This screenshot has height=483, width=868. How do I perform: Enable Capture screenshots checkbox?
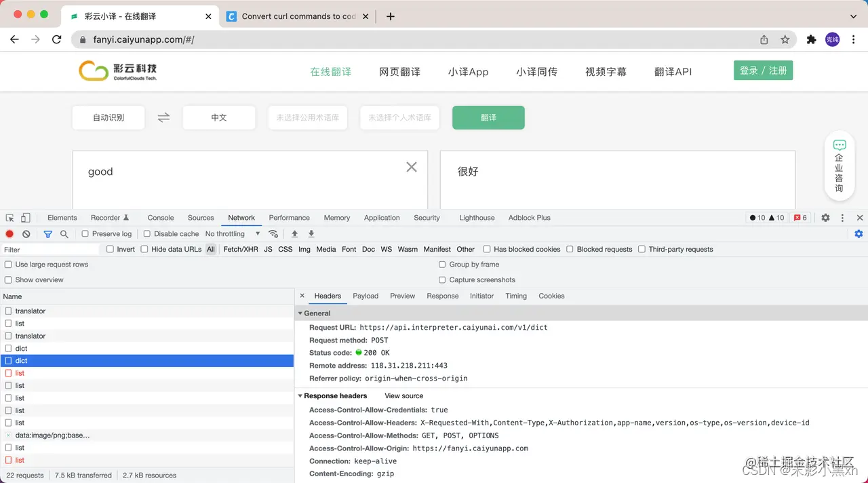pyautogui.click(x=442, y=280)
